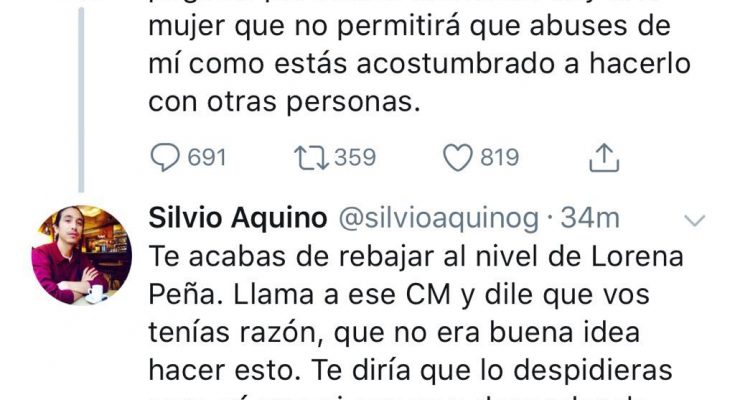
Task: Open the Silvio Aquino display name
Action: click(238, 218)
